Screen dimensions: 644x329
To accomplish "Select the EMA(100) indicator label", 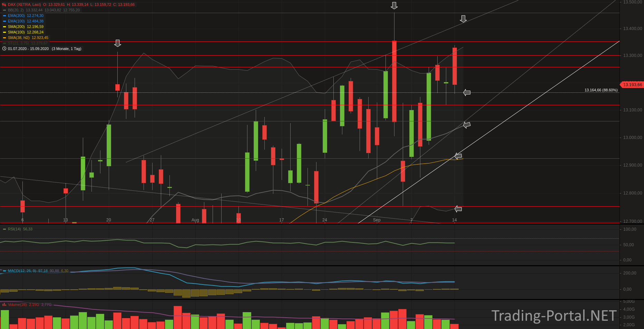I will (16, 21).
